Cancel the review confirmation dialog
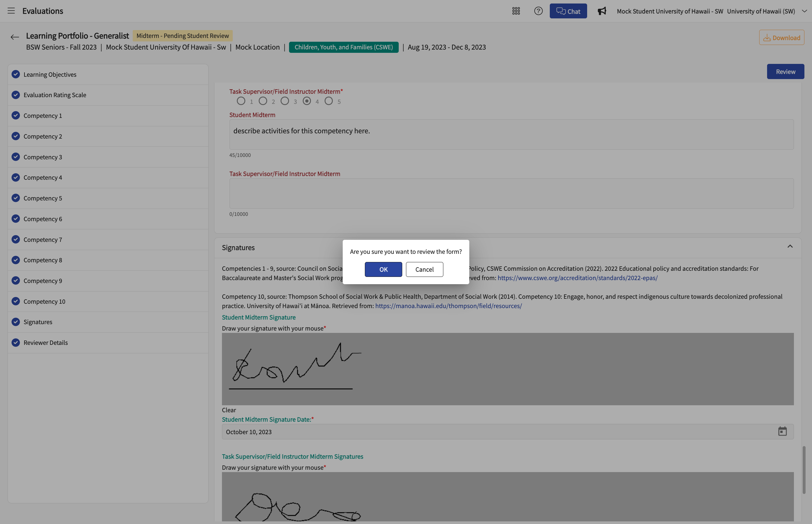Screen dimensions: 812x524 [x=424, y=270]
